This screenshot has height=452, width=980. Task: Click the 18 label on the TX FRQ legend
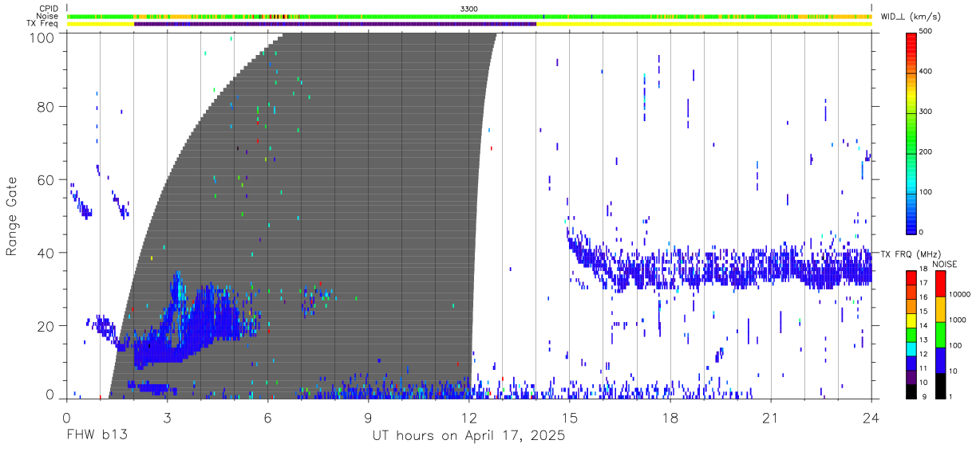pyautogui.click(x=924, y=269)
